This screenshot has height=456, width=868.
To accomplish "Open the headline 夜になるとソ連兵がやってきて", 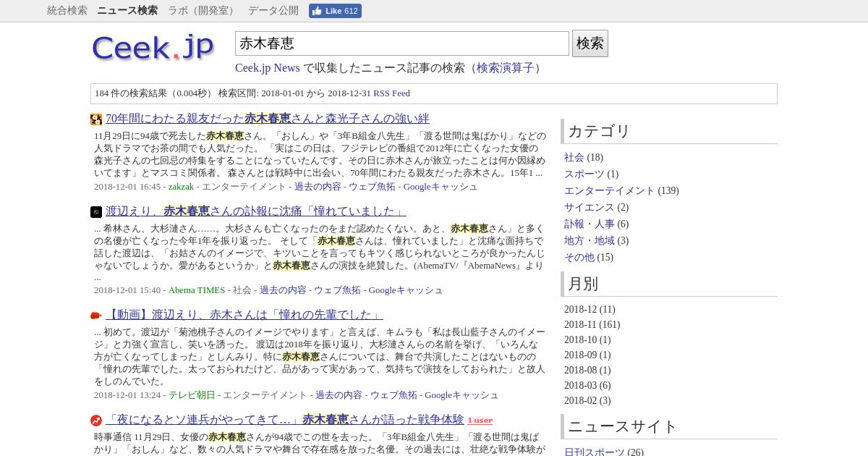I will [x=285, y=420].
